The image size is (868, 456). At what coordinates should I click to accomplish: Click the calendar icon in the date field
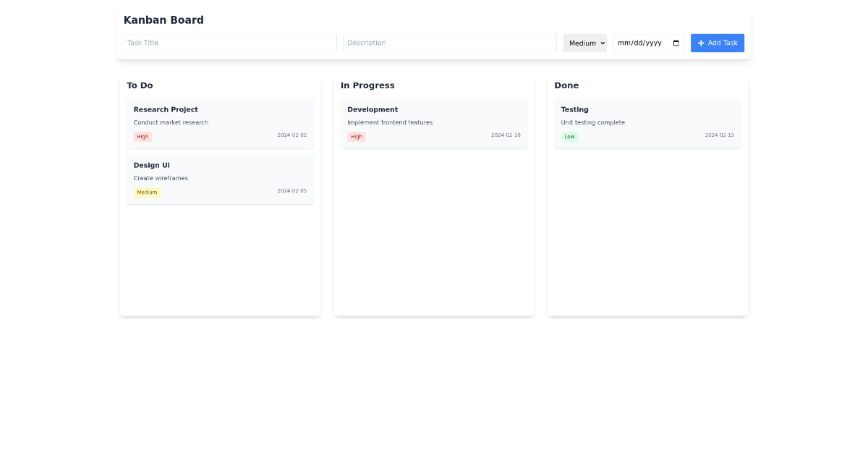point(675,43)
